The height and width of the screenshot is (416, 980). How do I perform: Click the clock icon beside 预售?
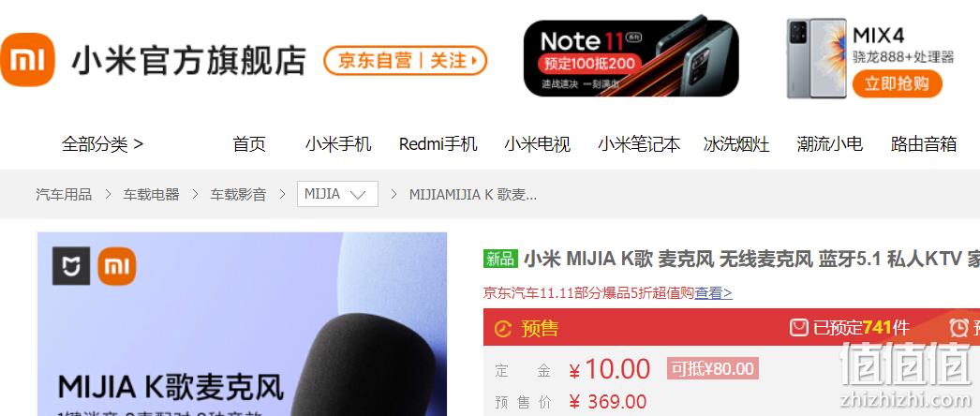(503, 329)
